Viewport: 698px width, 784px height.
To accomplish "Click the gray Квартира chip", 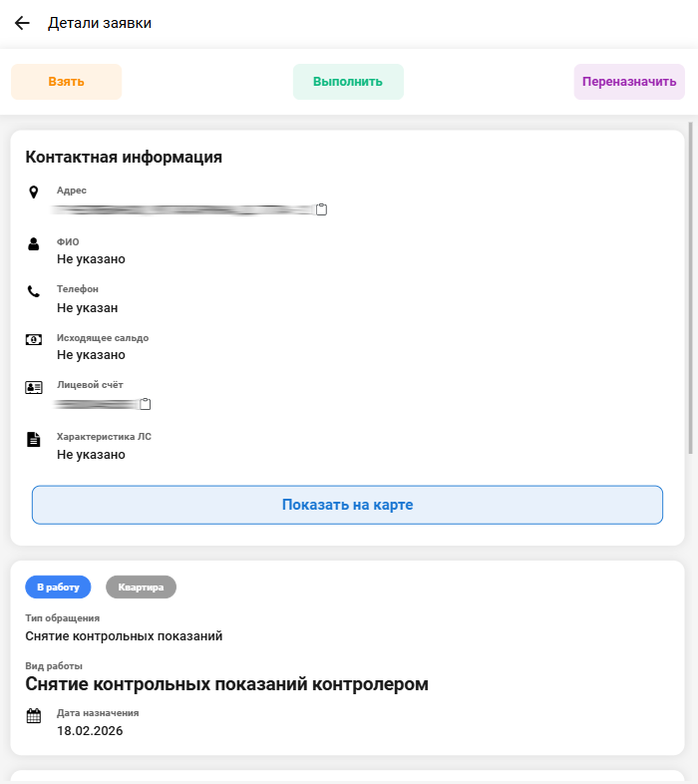I will point(141,588).
